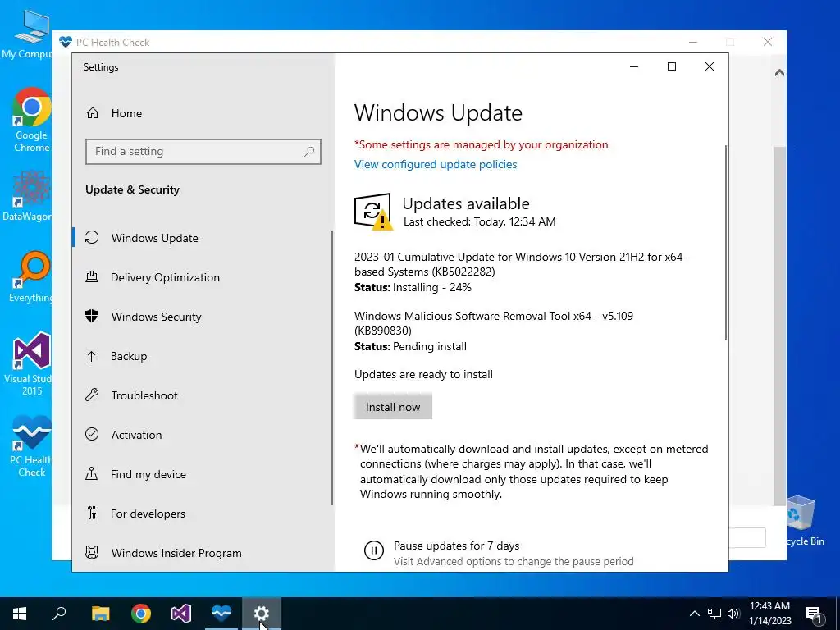Open Chrome from the taskbar
The image size is (840, 630).
[x=141, y=614]
